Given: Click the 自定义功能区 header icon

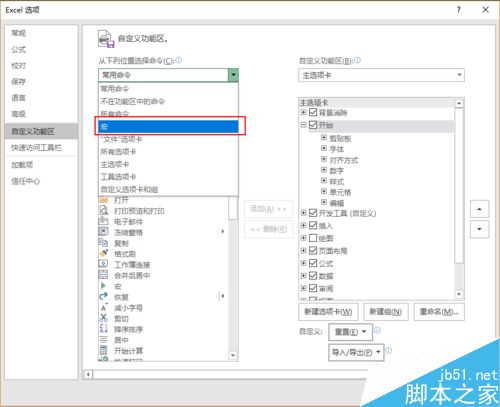Looking at the screenshot, I should click(106, 39).
